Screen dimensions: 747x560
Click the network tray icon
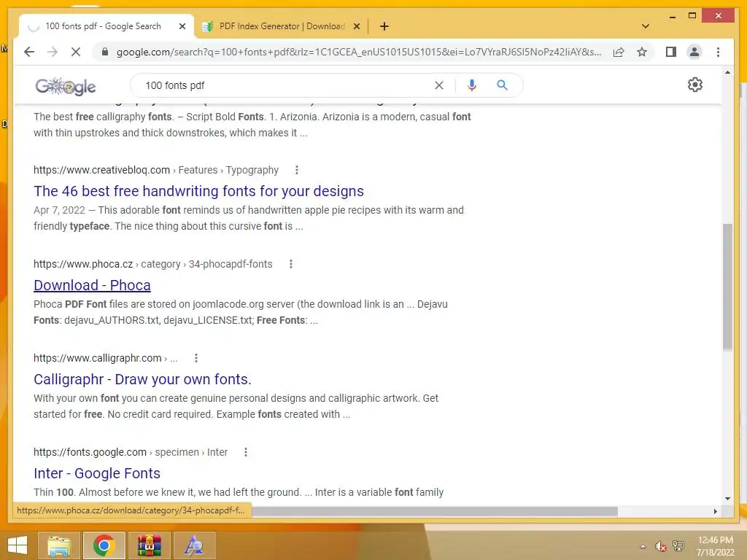point(678,546)
